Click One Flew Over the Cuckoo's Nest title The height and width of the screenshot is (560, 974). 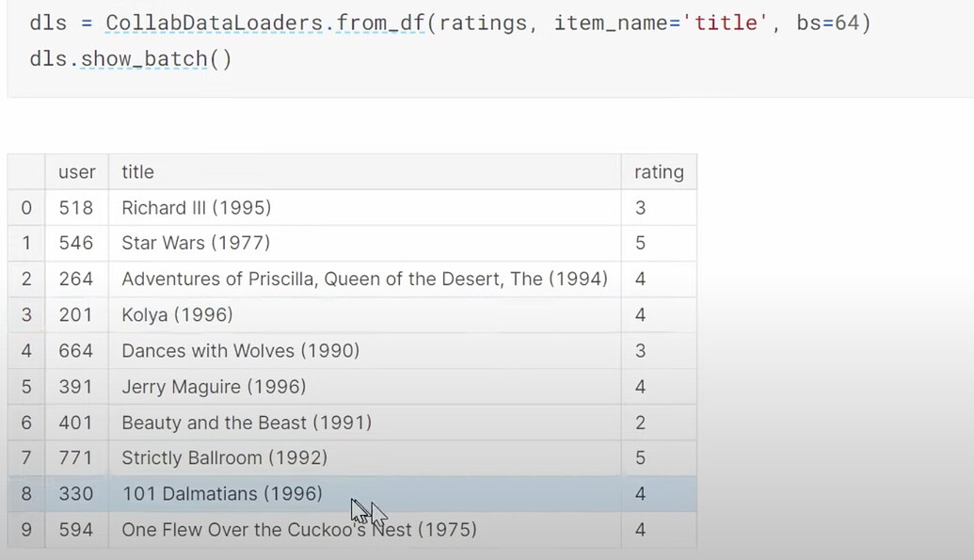tap(298, 530)
